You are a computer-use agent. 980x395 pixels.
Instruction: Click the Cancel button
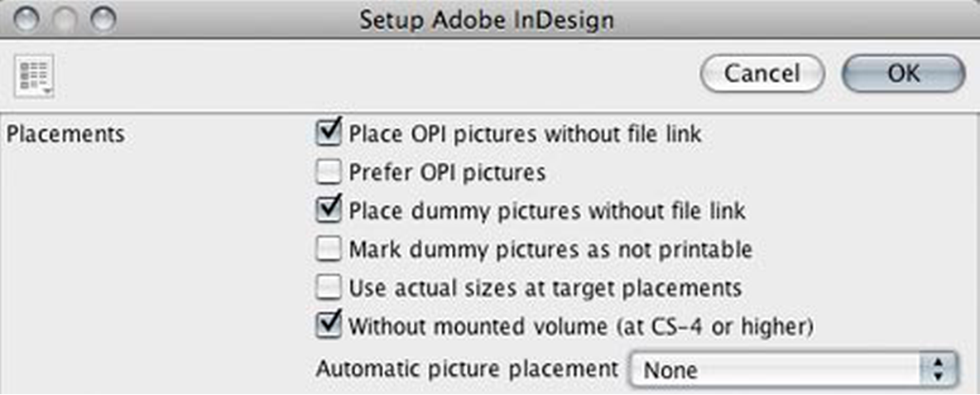click(x=762, y=74)
